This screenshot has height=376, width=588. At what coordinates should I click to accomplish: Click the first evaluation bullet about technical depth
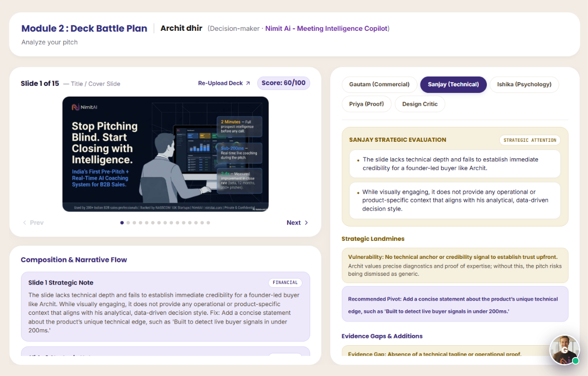coord(455,164)
